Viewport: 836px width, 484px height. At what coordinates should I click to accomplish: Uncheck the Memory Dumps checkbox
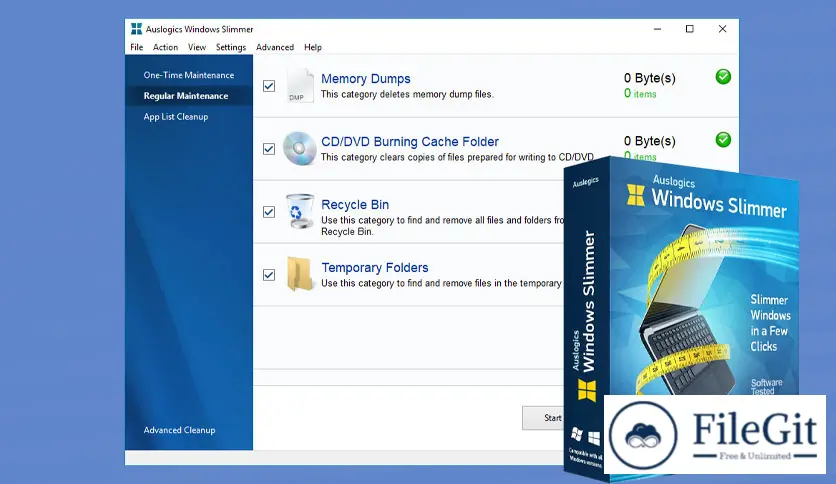tap(269, 86)
